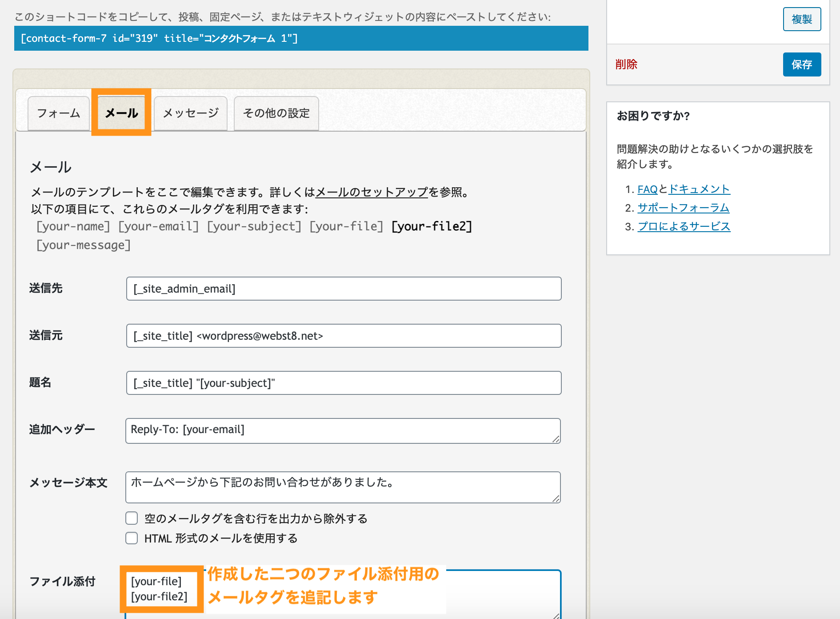Open the メッセージ tab
Viewport: 840px width, 619px height.
click(190, 113)
